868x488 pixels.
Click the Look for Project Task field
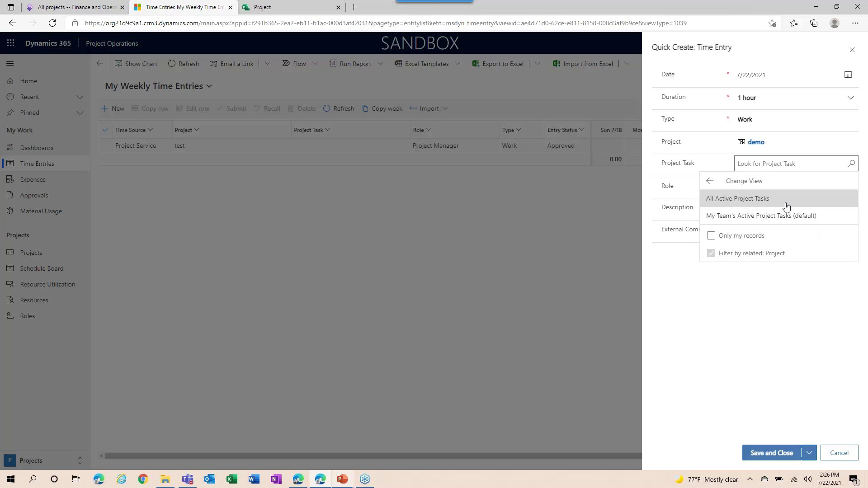coord(787,164)
